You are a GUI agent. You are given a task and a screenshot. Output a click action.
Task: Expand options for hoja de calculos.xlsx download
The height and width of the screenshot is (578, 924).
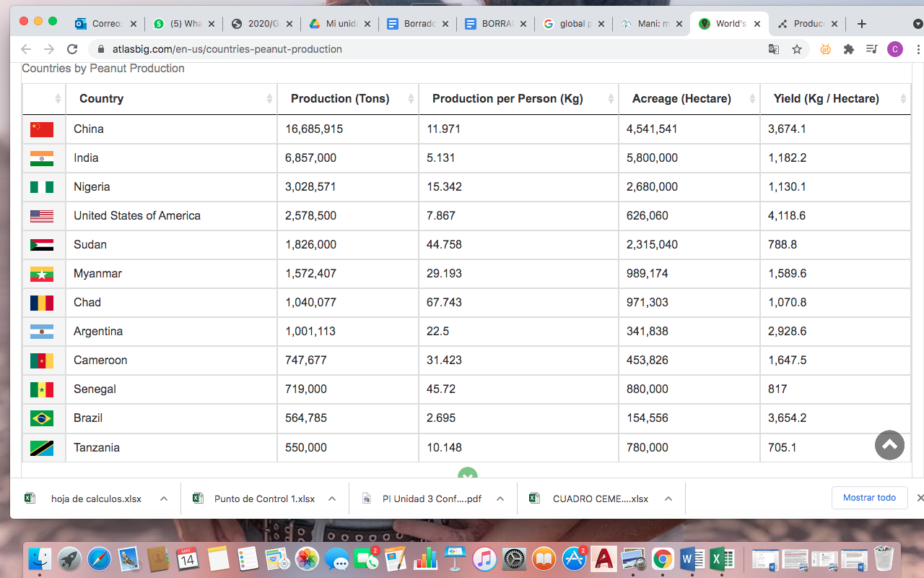click(164, 499)
